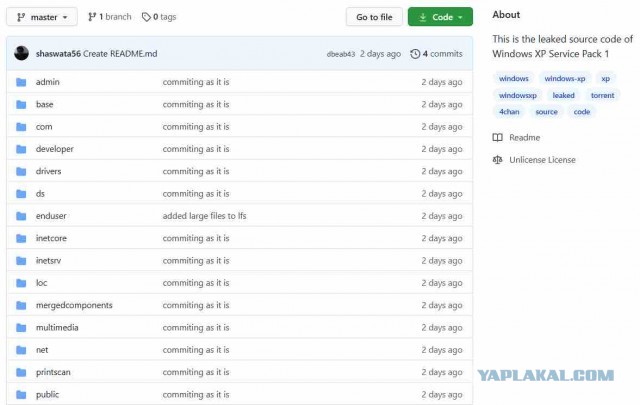Select the xp topic tag
The height and width of the screenshot is (405, 640).
coord(605,78)
